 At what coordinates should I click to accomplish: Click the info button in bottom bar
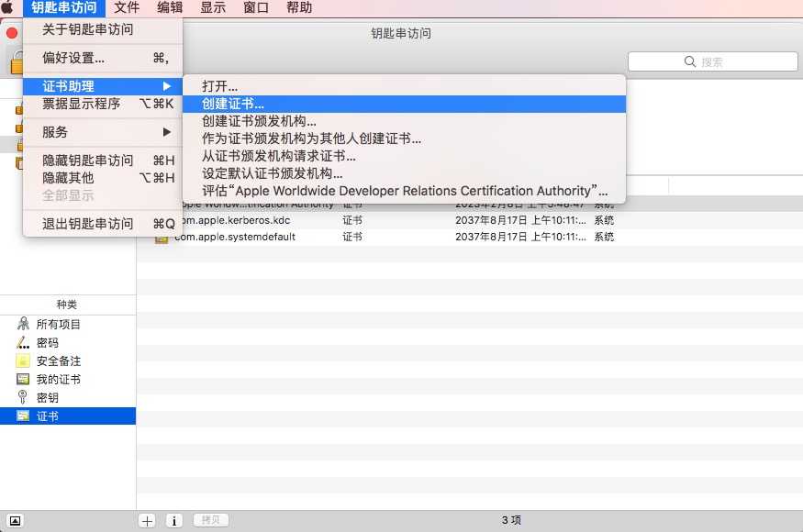tap(174, 521)
